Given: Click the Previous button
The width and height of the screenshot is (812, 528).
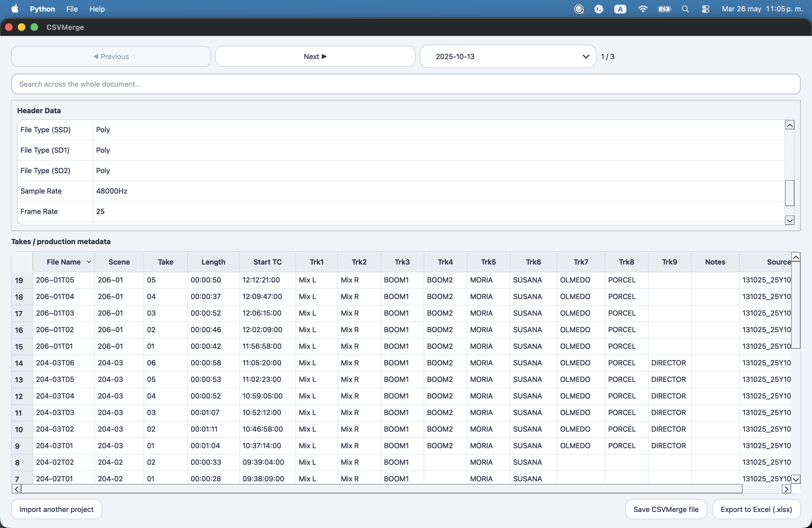Looking at the screenshot, I should tap(111, 56).
